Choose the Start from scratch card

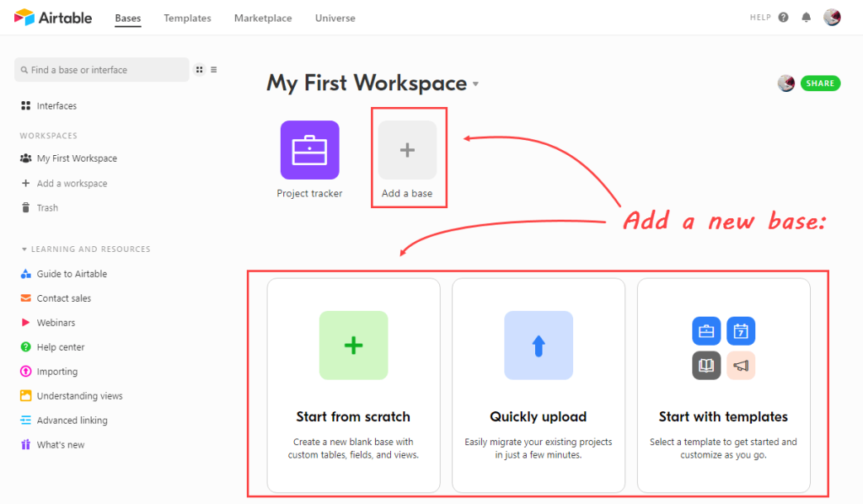point(353,385)
